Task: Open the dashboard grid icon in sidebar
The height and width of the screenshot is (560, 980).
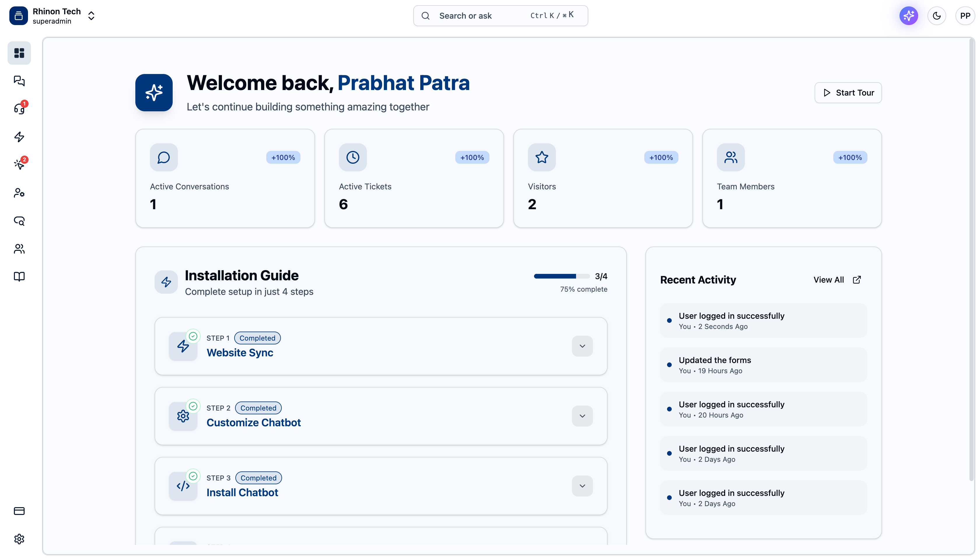Action: pos(19,53)
